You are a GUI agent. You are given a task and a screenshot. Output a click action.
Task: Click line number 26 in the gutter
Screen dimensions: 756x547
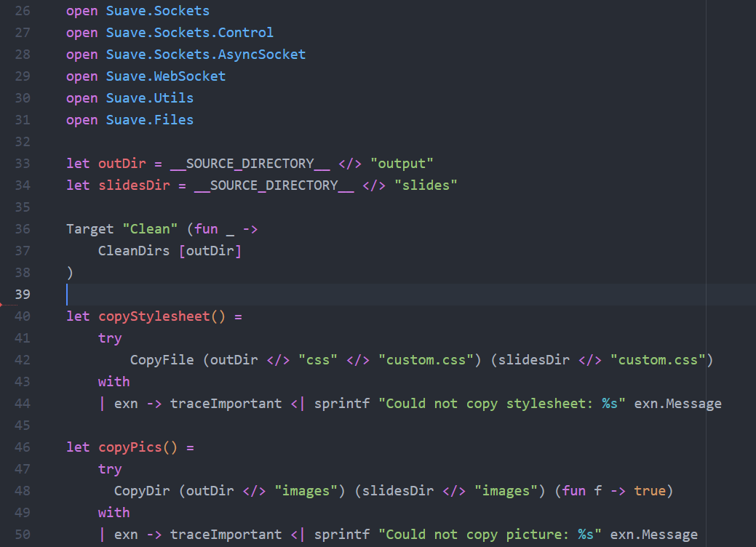click(x=22, y=11)
